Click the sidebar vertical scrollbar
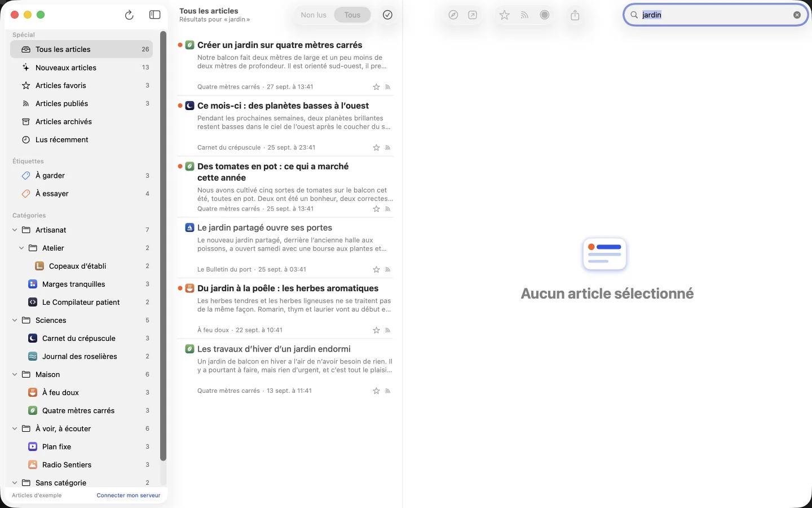This screenshot has height=508, width=812. (x=163, y=246)
